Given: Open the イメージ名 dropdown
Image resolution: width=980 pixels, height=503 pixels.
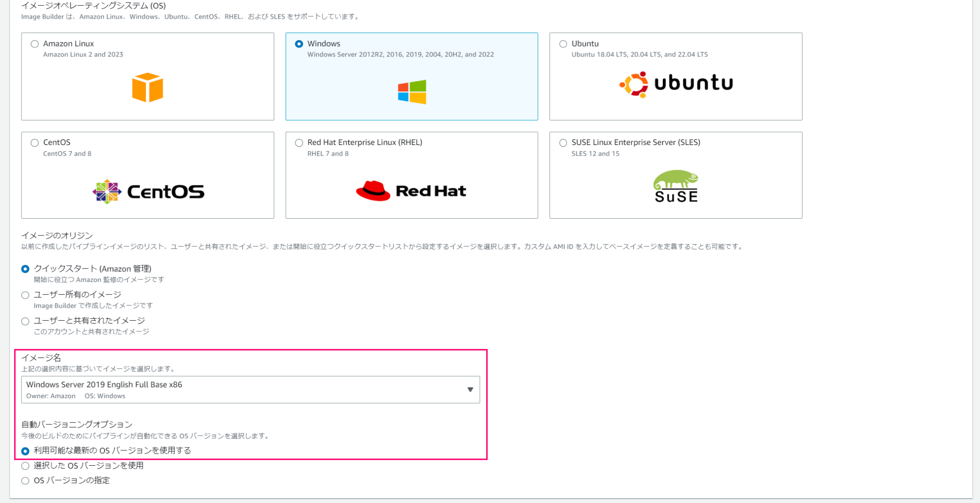Looking at the screenshot, I should tap(470, 389).
